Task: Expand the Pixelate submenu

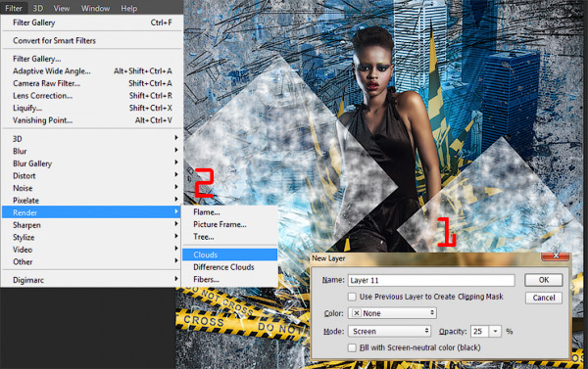Action: 92,201
